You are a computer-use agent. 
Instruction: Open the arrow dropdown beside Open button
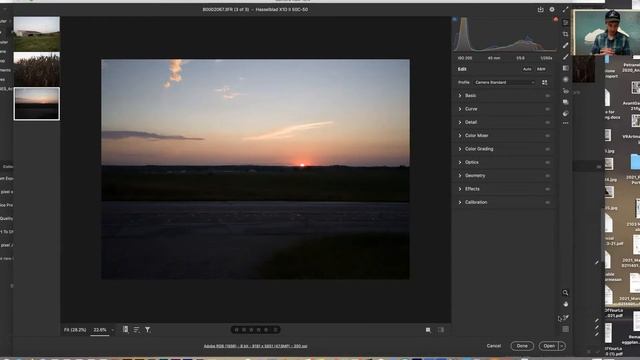pos(562,346)
